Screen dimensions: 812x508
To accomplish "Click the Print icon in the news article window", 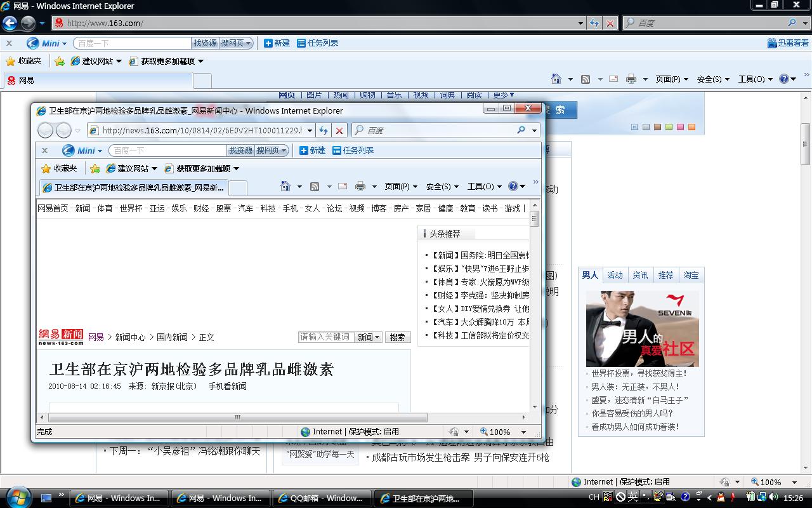I will click(360, 186).
